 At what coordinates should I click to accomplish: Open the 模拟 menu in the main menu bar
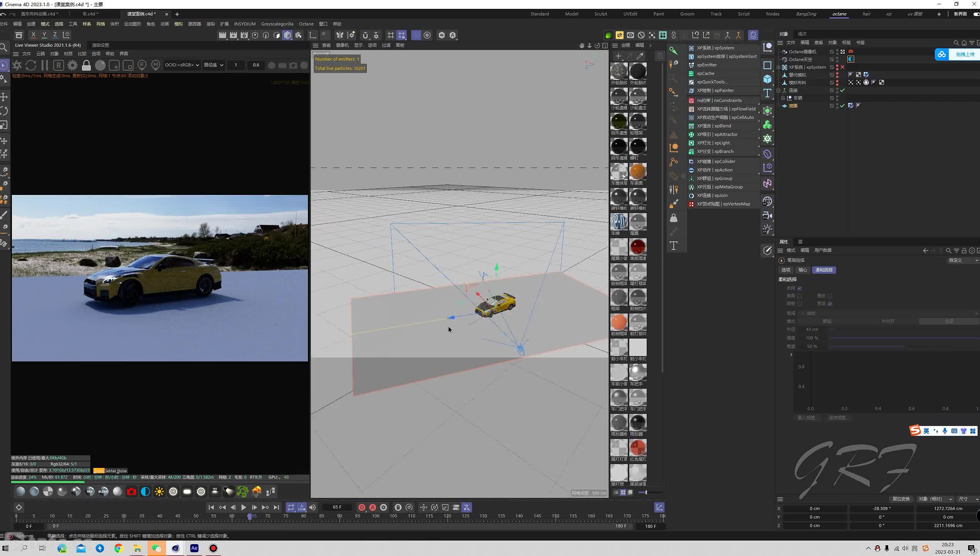click(x=179, y=24)
